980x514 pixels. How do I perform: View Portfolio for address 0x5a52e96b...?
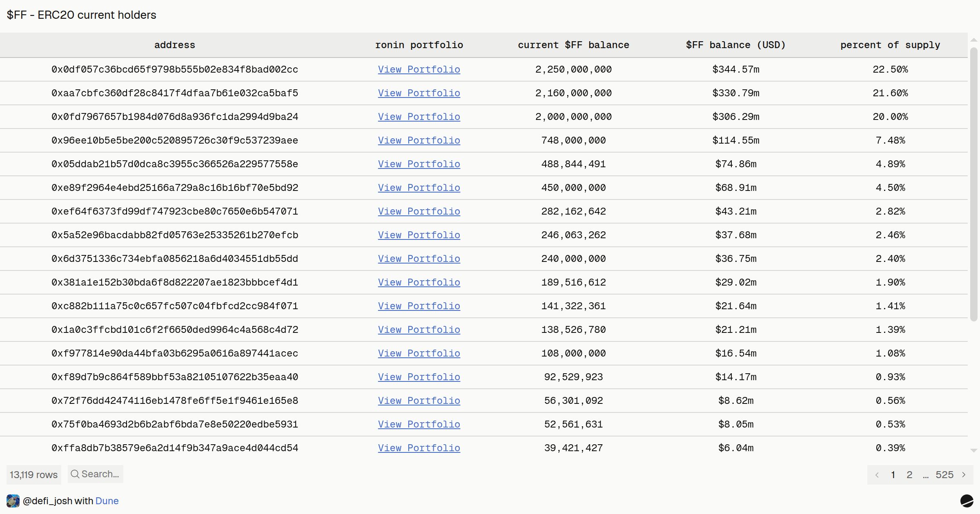tap(419, 235)
